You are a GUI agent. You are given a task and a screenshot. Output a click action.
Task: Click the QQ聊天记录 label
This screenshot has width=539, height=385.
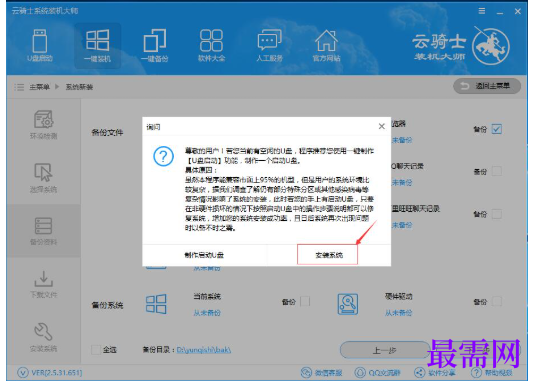tap(408, 166)
